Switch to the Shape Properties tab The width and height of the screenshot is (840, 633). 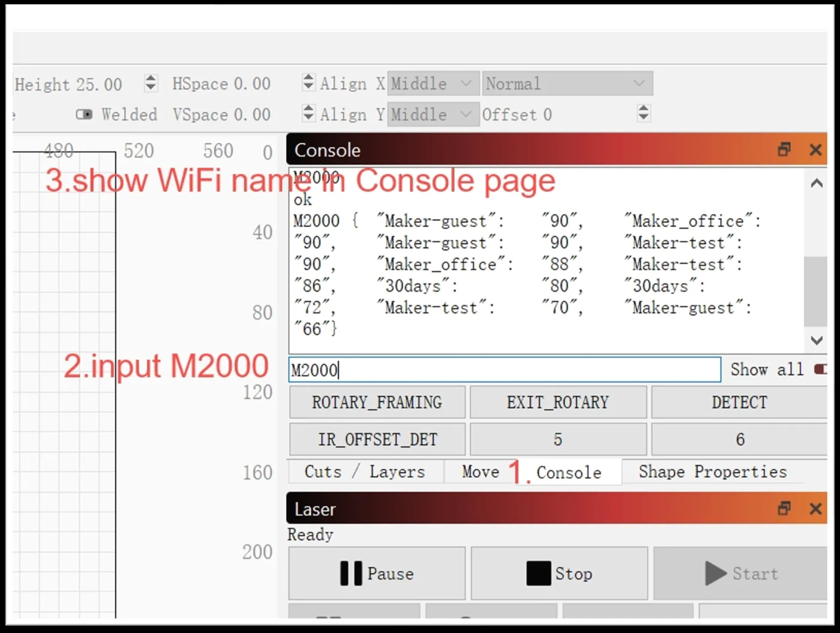tap(713, 472)
